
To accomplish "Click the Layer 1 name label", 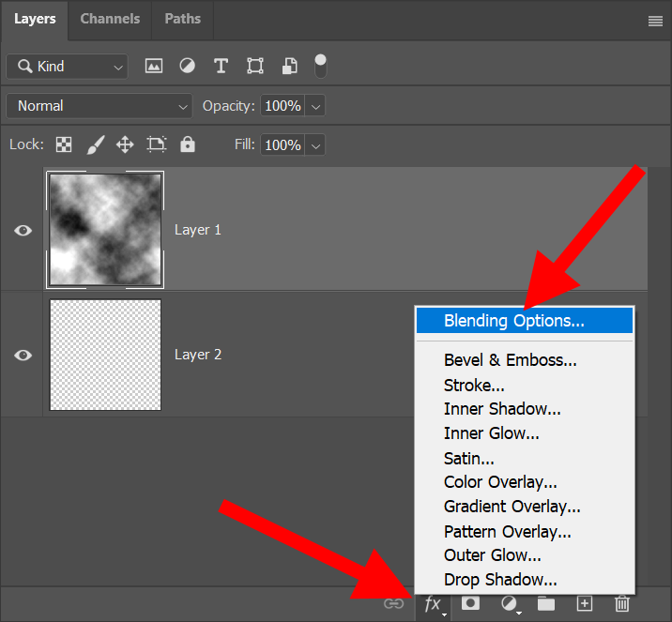I will coord(198,230).
